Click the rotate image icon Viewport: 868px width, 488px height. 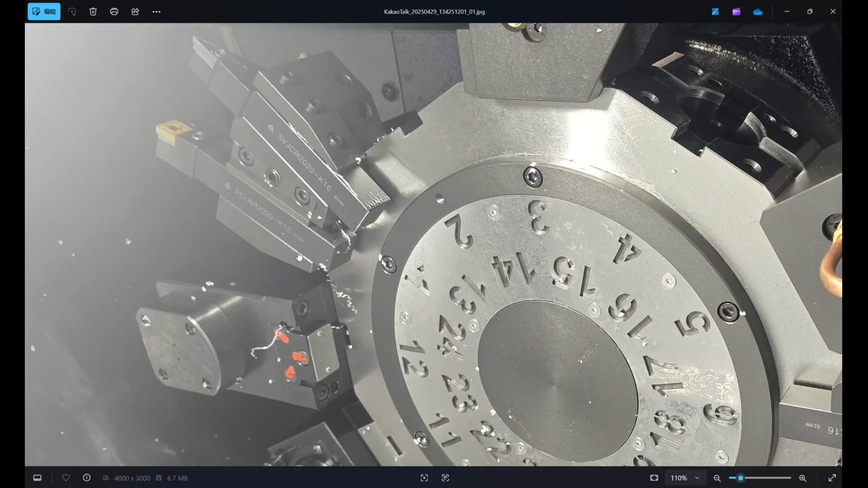[72, 12]
